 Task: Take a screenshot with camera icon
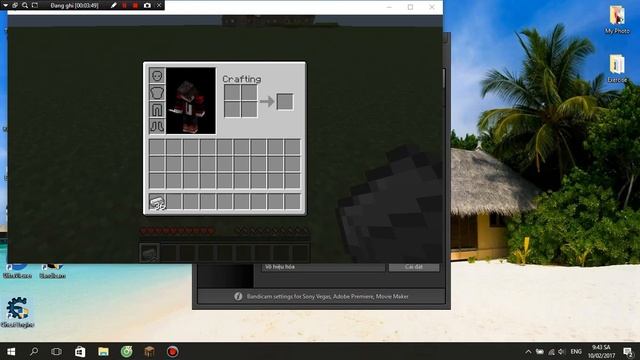tap(147, 5)
